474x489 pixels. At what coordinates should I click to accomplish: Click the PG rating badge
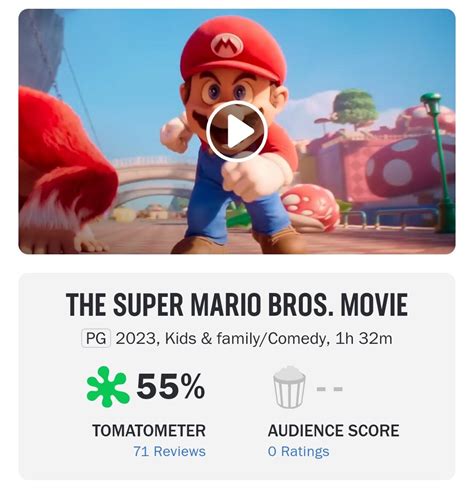96,338
